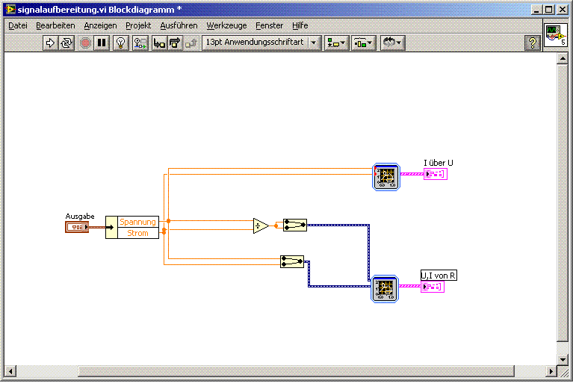Click the Step Out button

pos(191,43)
